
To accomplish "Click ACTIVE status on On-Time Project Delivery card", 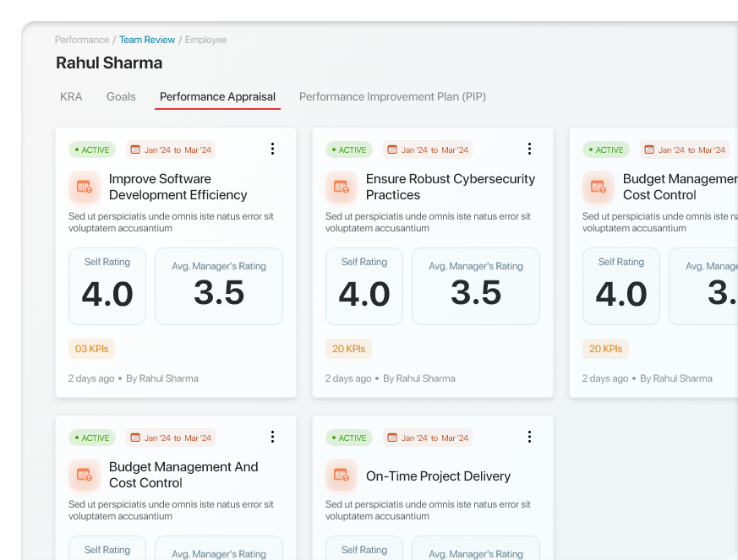I will click(349, 438).
